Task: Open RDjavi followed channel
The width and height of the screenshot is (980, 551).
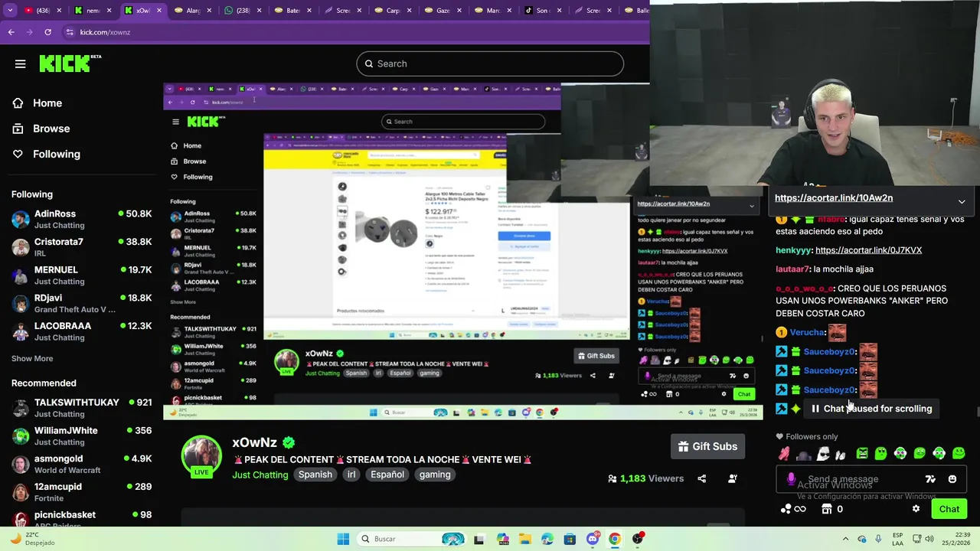Action: point(81,304)
